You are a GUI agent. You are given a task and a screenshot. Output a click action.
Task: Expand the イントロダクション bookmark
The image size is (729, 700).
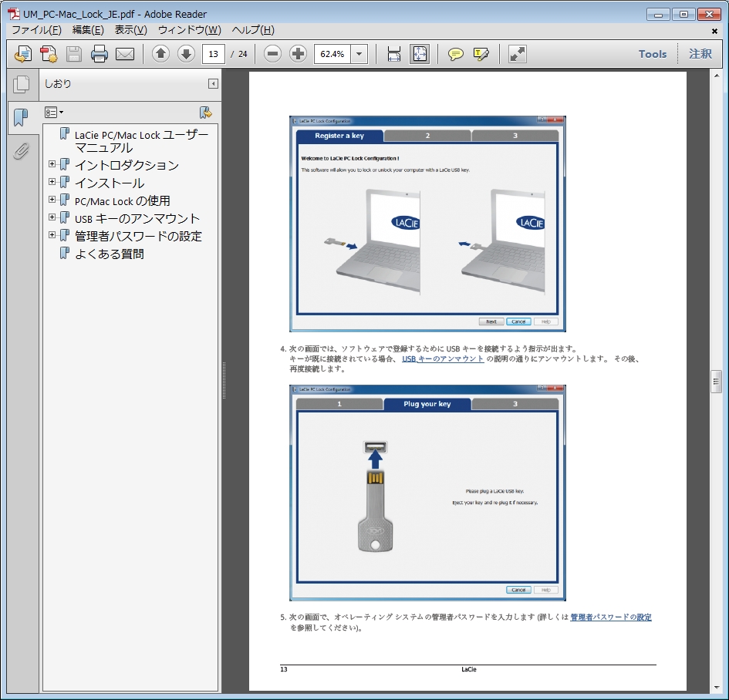[x=52, y=164]
